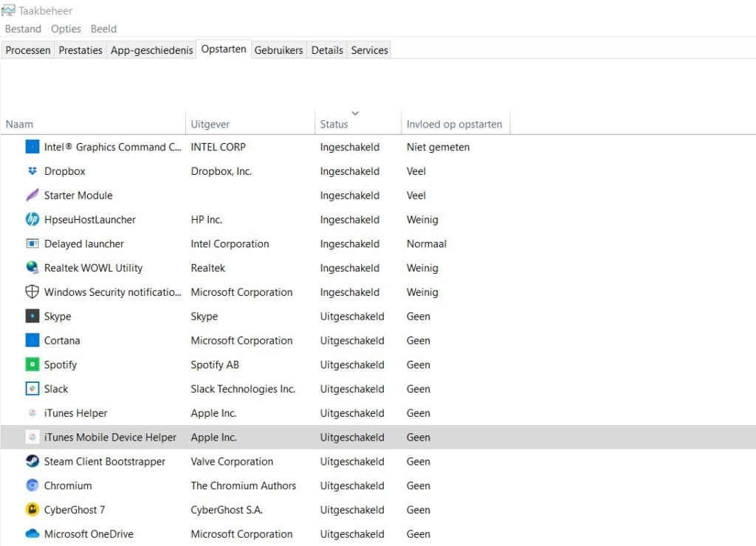The image size is (756, 546).
Task: Select the Delayed launcher entry name
Action: (84, 243)
